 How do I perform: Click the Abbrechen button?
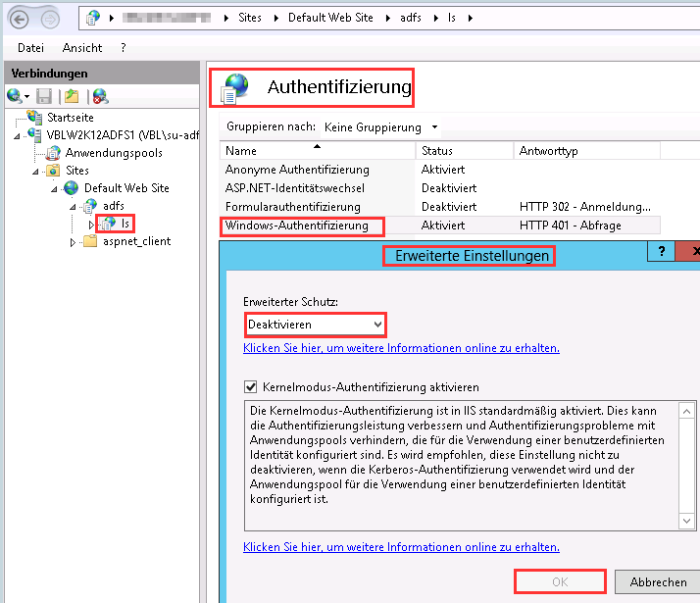pos(658,581)
